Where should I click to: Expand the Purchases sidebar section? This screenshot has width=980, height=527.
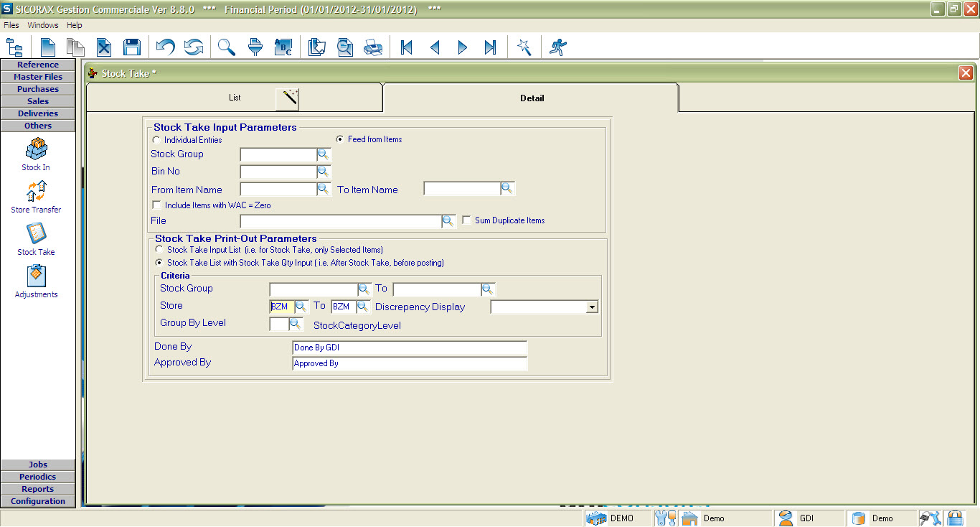pyautogui.click(x=38, y=89)
